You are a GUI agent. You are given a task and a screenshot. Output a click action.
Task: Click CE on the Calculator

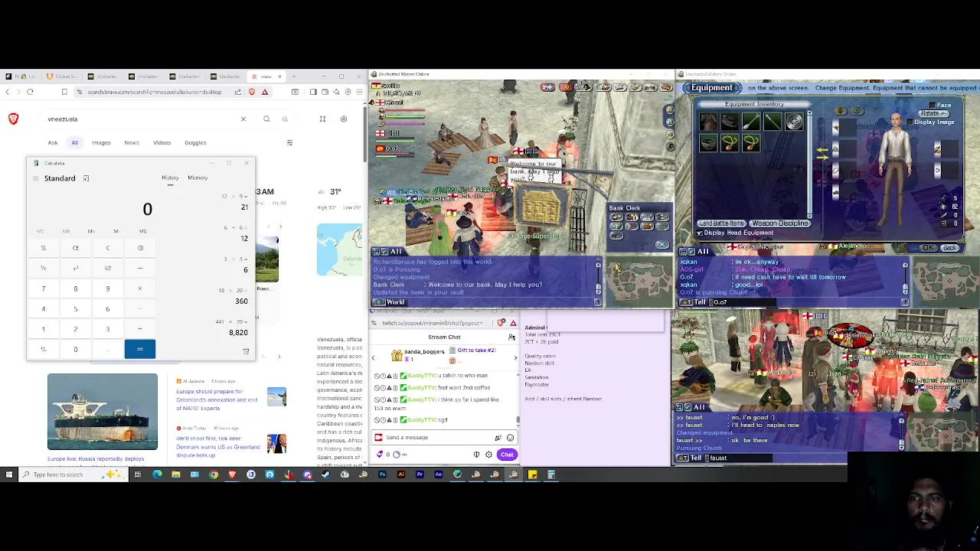pyautogui.click(x=76, y=248)
